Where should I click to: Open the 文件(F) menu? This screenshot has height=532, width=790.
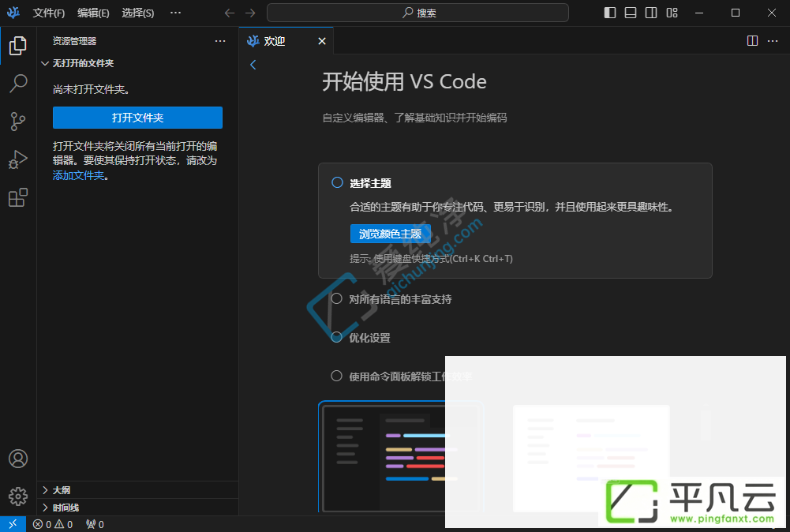[48, 13]
